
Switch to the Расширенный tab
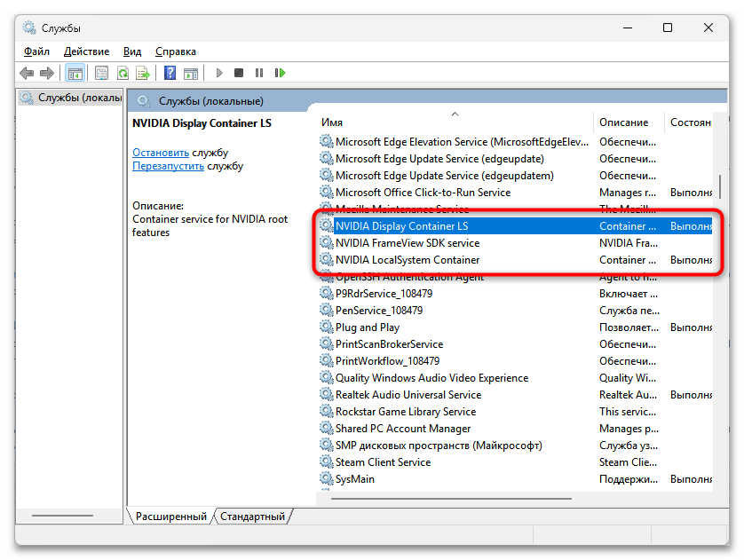[x=171, y=517]
